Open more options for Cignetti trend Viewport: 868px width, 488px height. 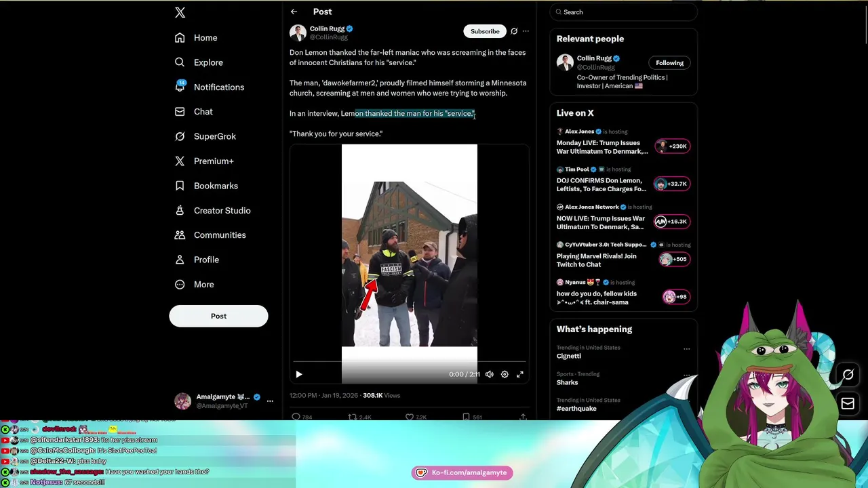coord(687,349)
